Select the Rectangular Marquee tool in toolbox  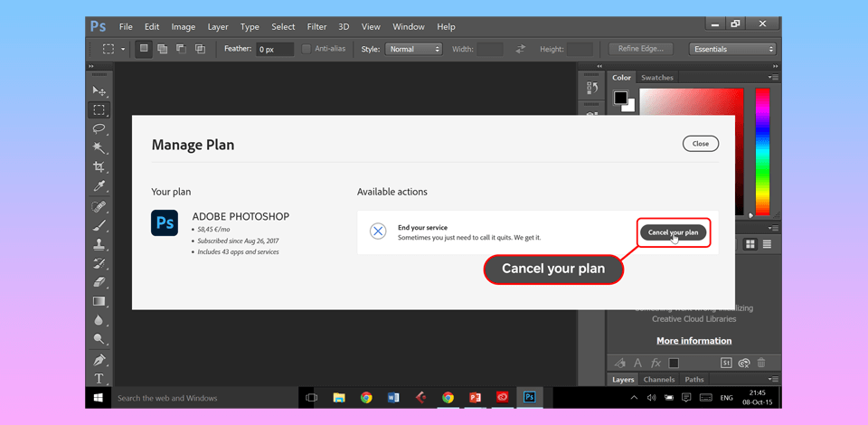[x=99, y=109]
